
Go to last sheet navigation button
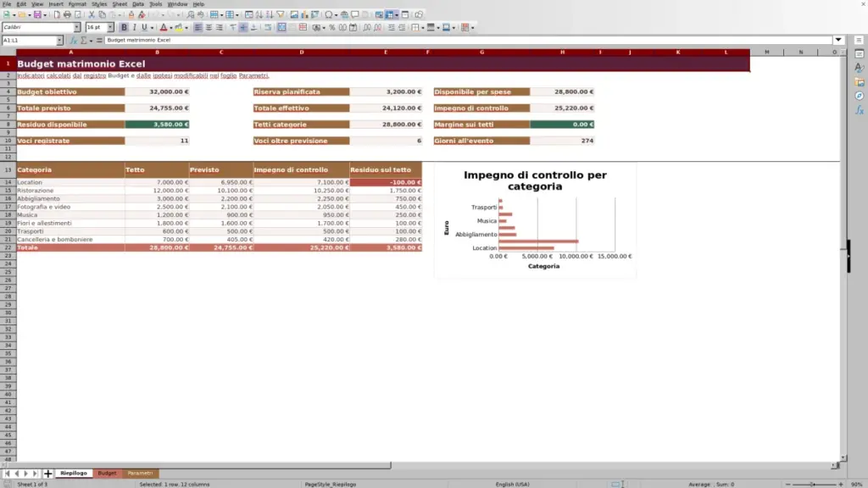35,474
